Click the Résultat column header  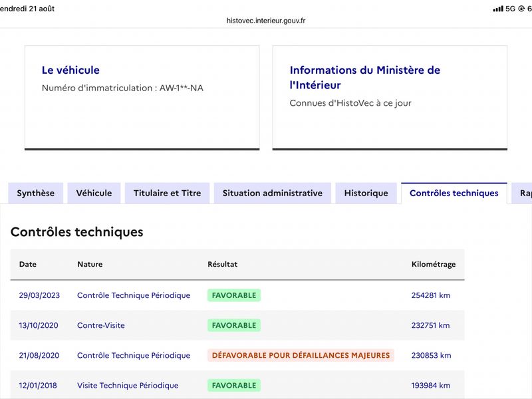(x=223, y=264)
